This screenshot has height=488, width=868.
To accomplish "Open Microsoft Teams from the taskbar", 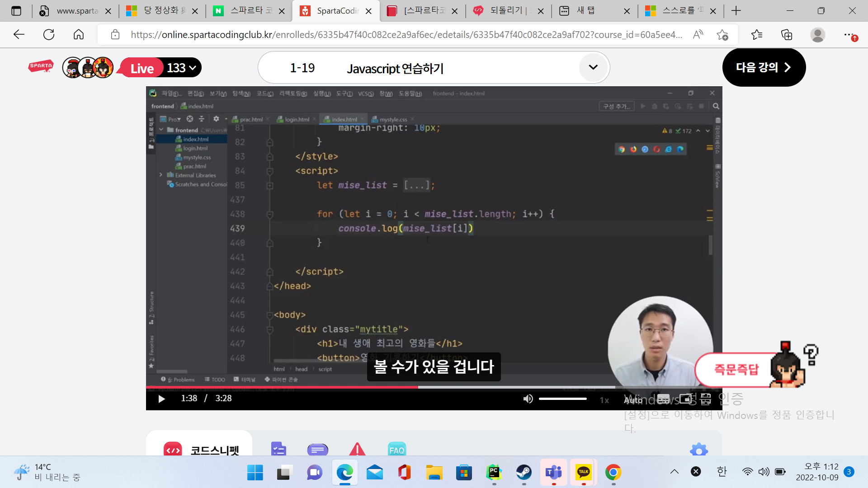I will (553, 473).
